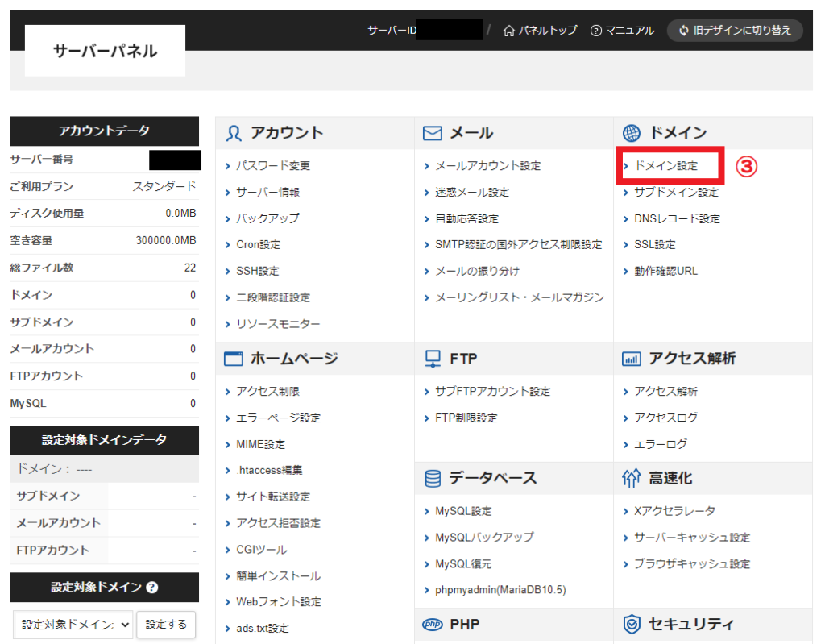Click the security shield icon

[x=632, y=625]
